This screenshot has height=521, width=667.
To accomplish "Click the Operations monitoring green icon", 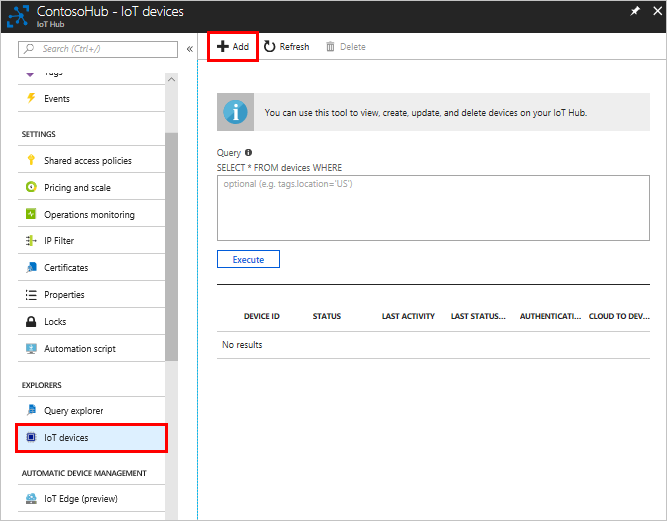I will pos(31,214).
